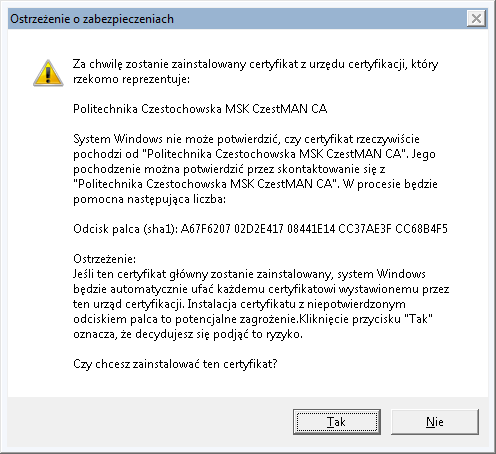The height and width of the screenshot is (454, 496).
Task: Close the security warning dialog
Action: coord(476,18)
